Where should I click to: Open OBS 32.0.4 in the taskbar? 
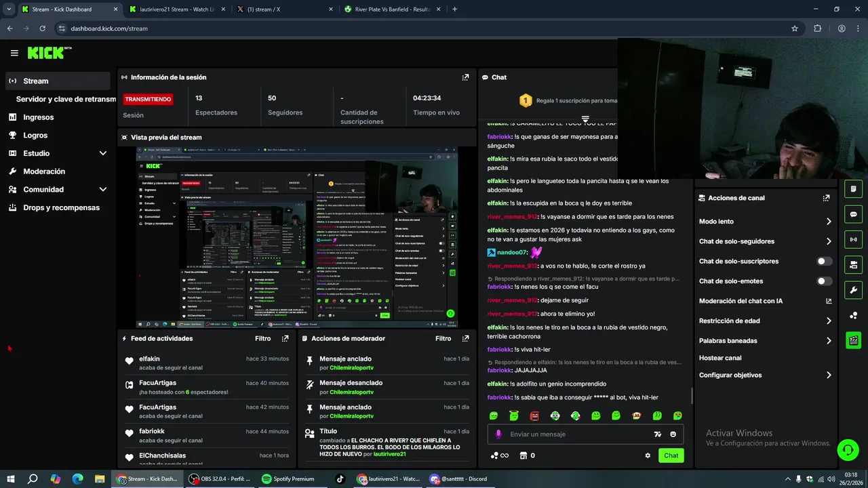tap(220, 479)
